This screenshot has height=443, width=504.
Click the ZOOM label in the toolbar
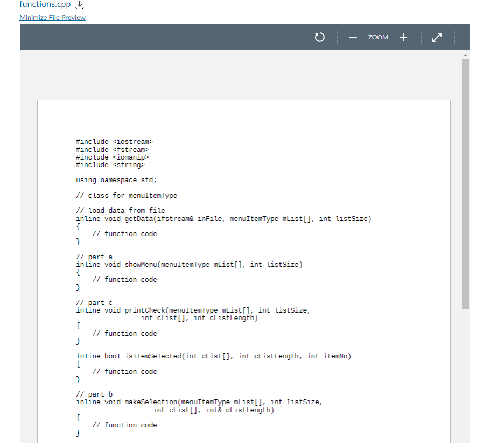pos(378,37)
